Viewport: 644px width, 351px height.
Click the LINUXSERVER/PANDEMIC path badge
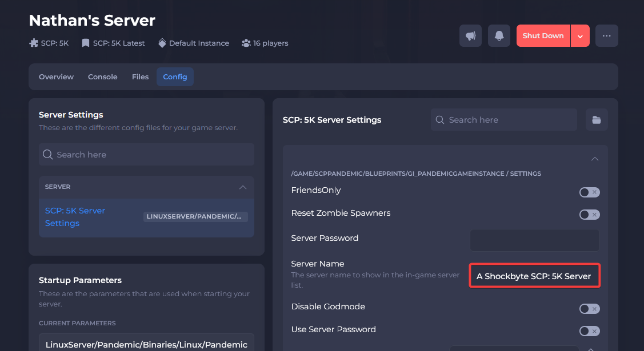click(195, 216)
